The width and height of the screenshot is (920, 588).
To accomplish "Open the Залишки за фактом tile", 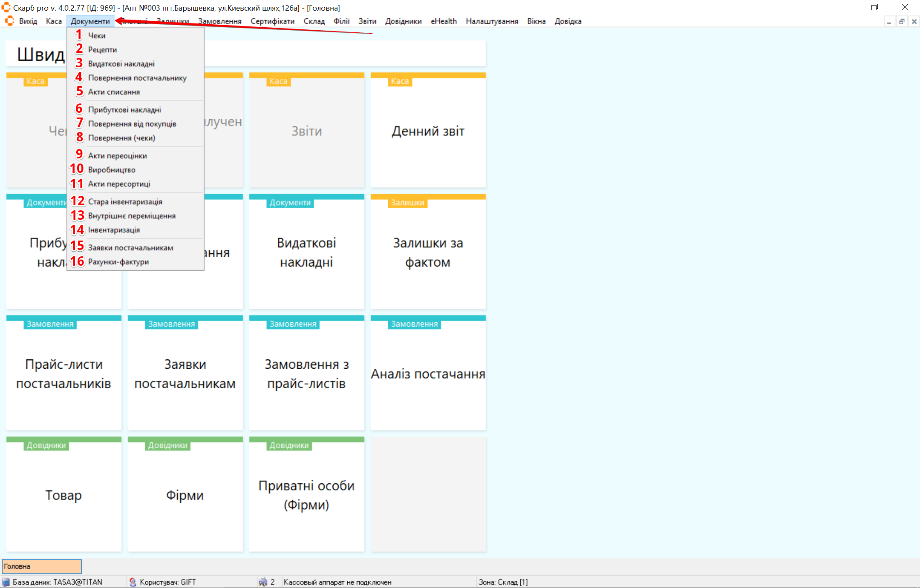I will [428, 252].
